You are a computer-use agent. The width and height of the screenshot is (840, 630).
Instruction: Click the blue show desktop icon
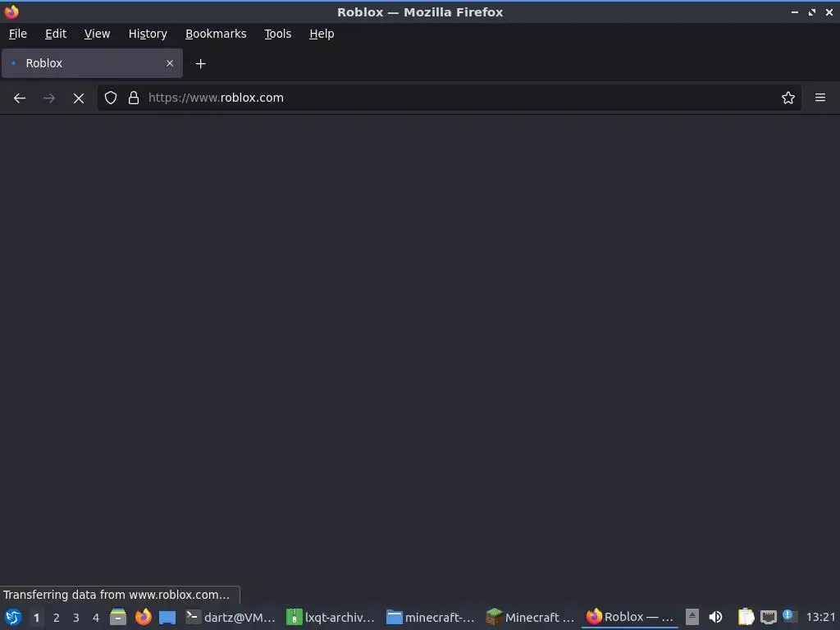[167, 618]
